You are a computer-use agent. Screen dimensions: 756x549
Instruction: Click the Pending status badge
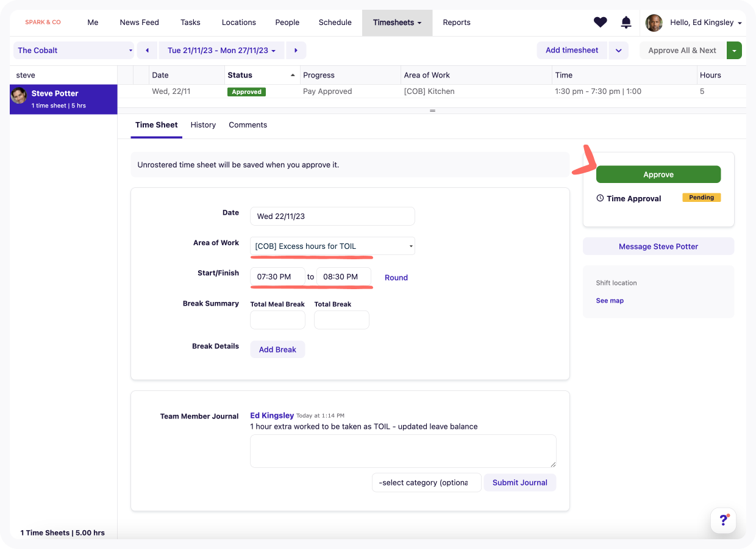click(702, 198)
